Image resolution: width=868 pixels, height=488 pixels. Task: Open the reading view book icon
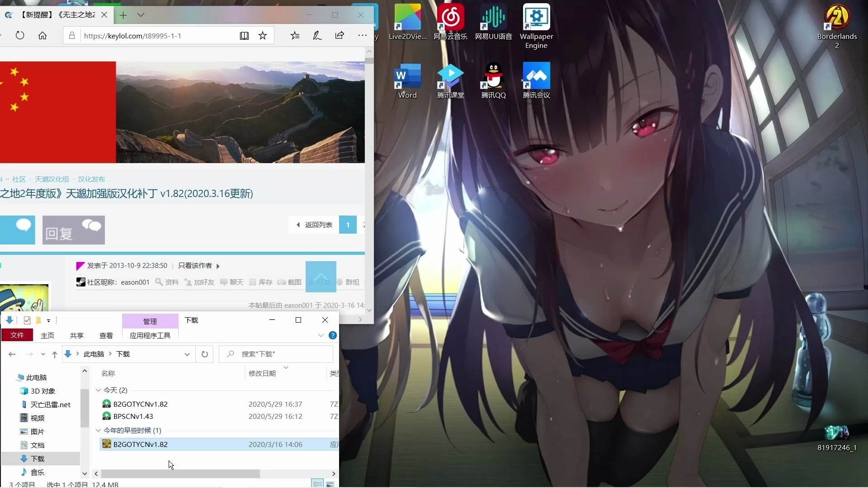pyautogui.click(x=244, y=35)
